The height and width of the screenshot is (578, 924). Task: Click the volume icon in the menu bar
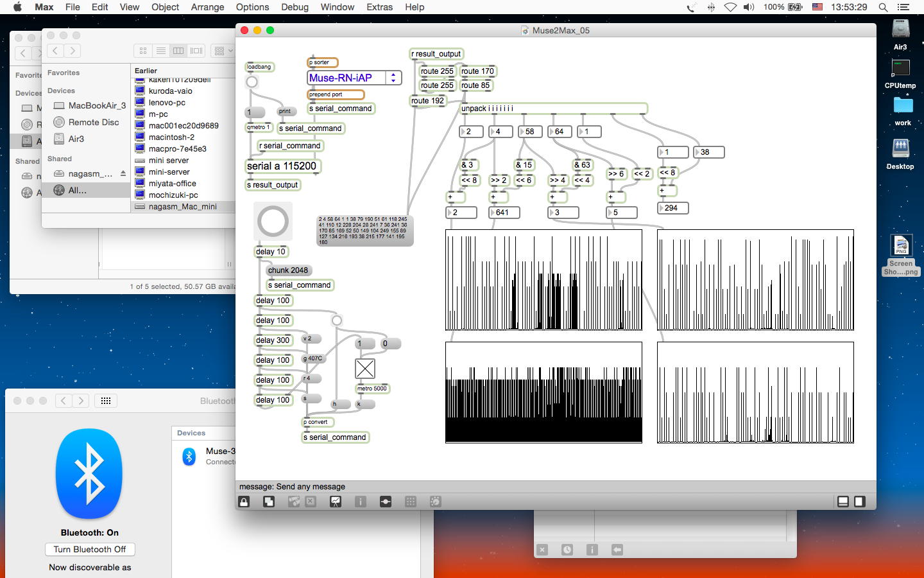[x=749, y=7]
